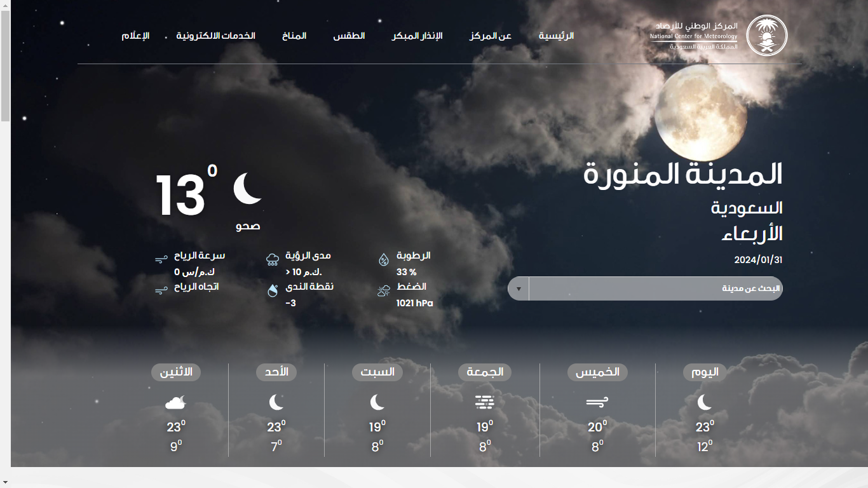Screen dimensions: 868x488
Task: Select the 'اليوم' today forecast button
Action: click(705, 372)
